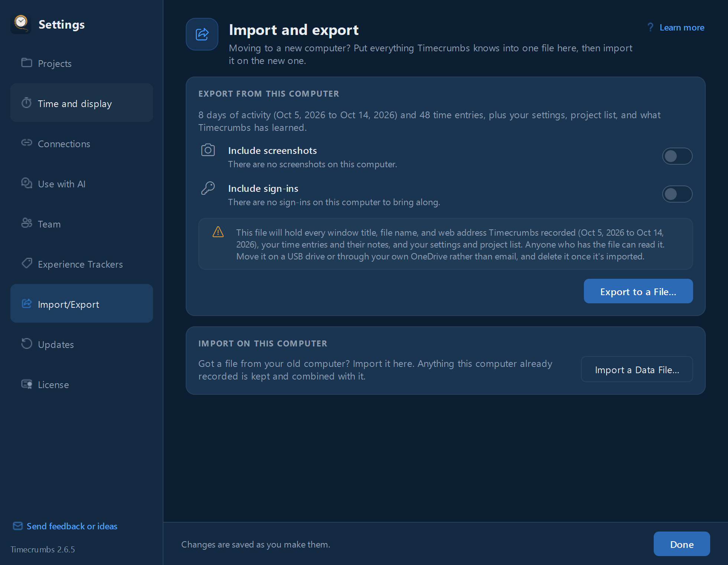Click the Timecrumbs 2.6.5 version text
The height and width of the screenshot is (565, 728).
tap(43, 549)
